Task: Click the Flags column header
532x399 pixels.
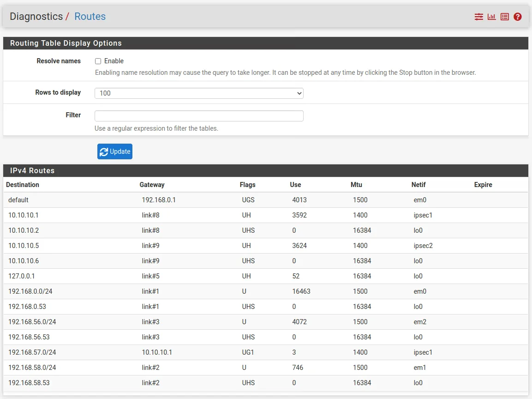Action: coord(247,185)
